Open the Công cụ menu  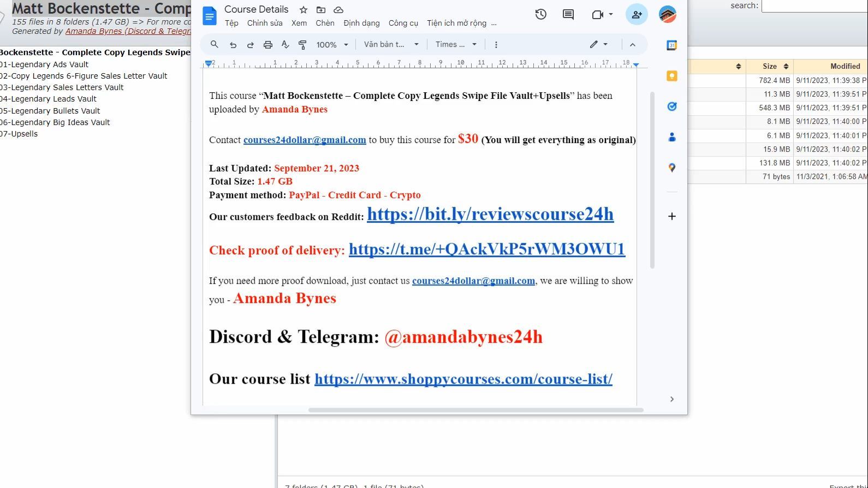coord(403,23)
